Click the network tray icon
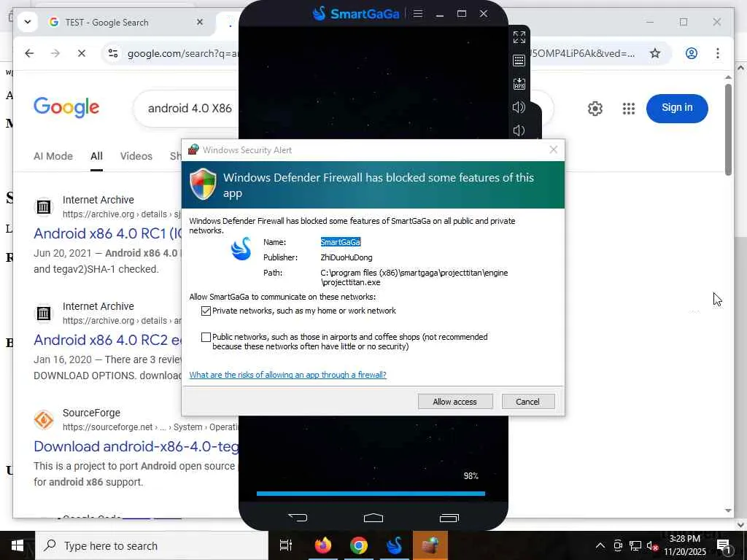Screen dimensions: 747x560 click(635, 545)
